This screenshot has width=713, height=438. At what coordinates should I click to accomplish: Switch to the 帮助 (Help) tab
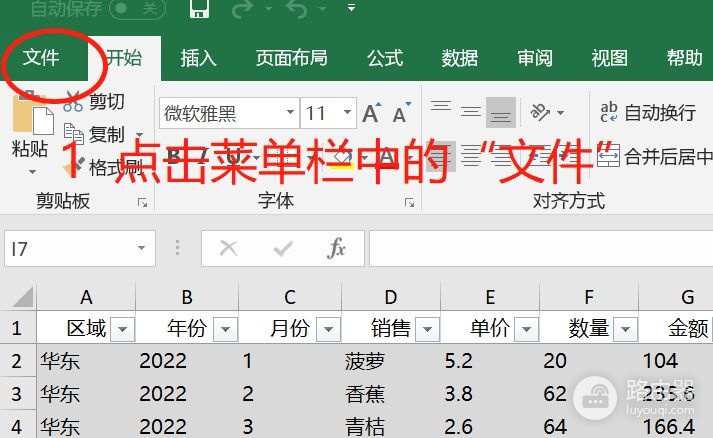pyautogui.click(x=684, y=58)
